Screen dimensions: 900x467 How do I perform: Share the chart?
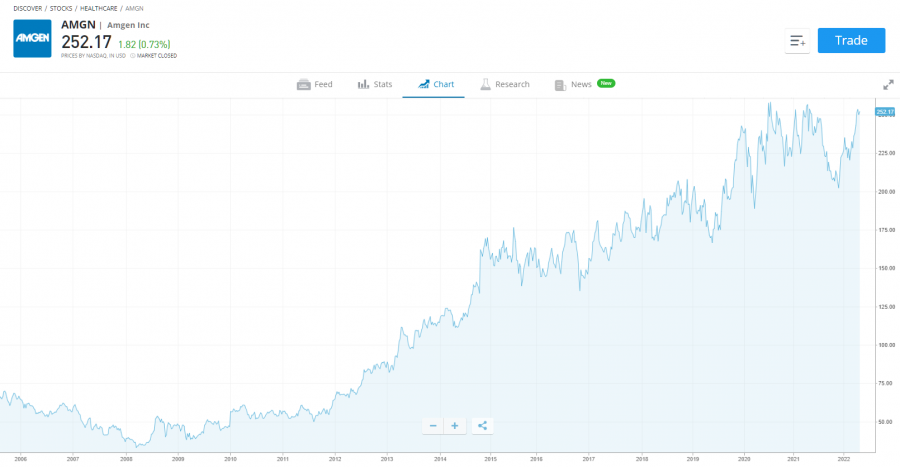(x=482, y=426)
